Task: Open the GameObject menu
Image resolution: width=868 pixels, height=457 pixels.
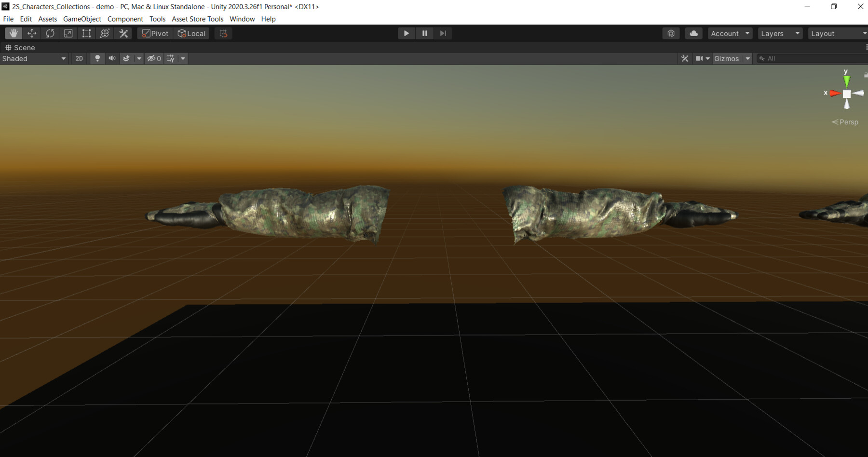Action: [82, 19]
